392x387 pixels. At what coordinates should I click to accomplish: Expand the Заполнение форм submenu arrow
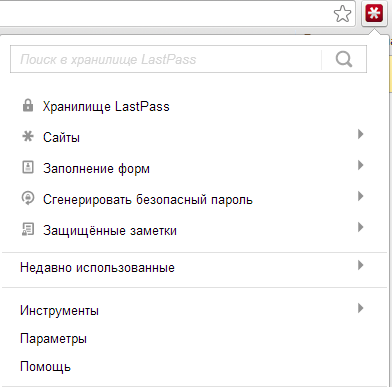click(x=360, y=165)
